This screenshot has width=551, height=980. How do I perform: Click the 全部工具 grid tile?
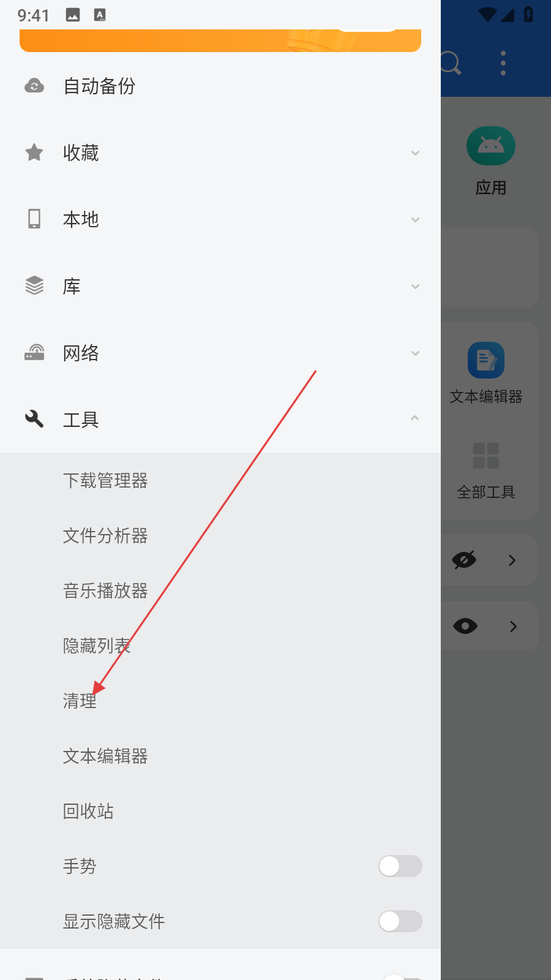[486, 472]
